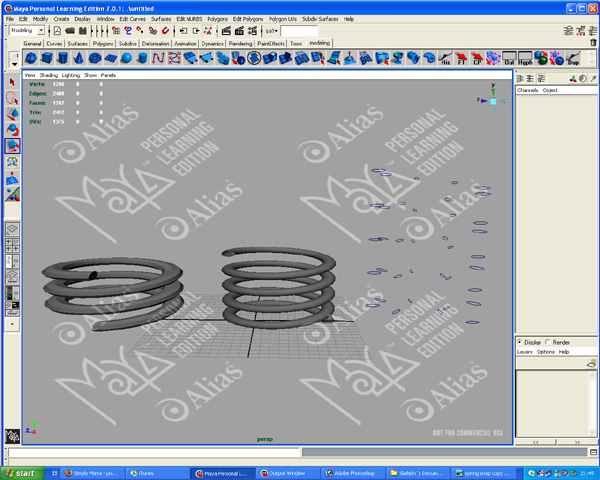Open Hypershade via Hyph shelf button
This screenshot has width=600, height=480.
[525, 58]
